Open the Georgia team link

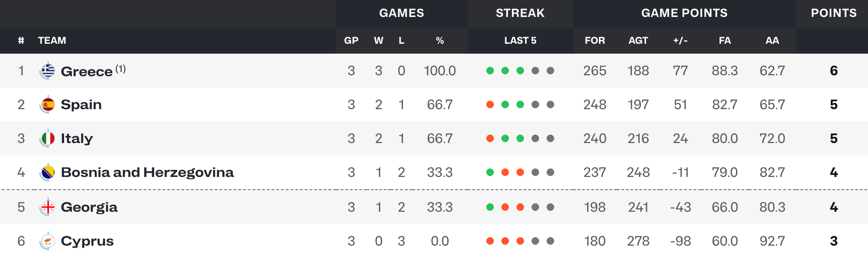tap(89, 207)
